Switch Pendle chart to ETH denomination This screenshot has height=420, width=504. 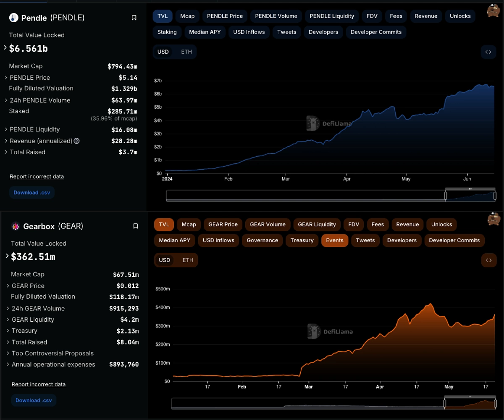point(186,52)
